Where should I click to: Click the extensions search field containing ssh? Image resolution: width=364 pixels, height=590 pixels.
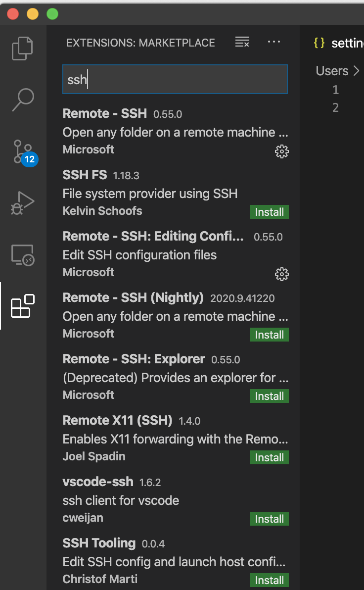click(175, 79)
